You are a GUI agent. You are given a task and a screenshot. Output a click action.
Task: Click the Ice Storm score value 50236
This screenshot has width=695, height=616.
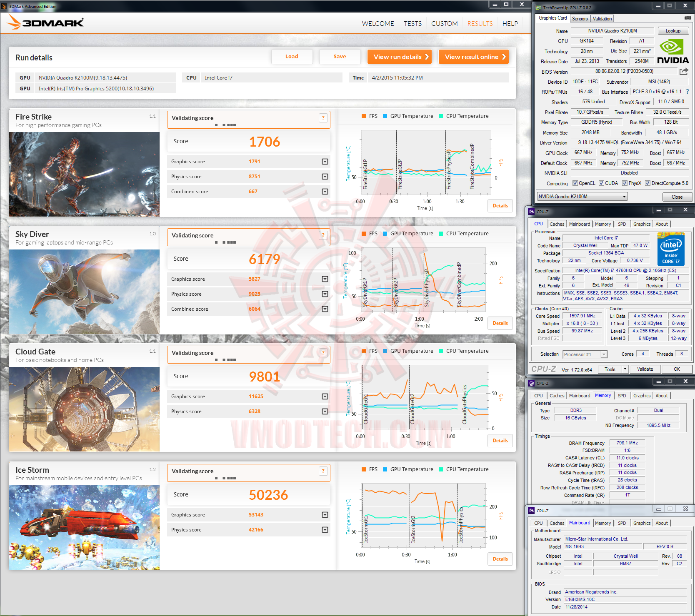click(x=268, y=495)
